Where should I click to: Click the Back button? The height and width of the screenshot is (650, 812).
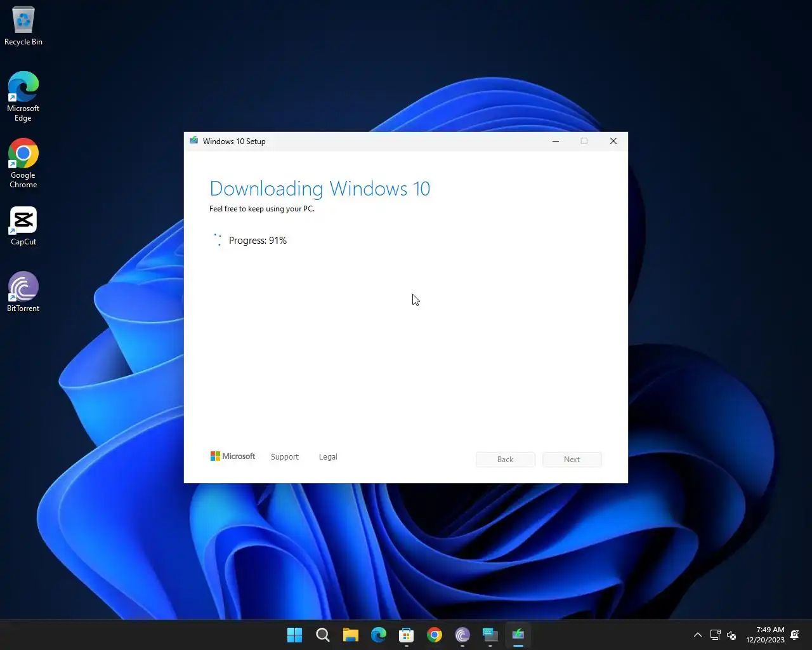[x=506, y=460]
